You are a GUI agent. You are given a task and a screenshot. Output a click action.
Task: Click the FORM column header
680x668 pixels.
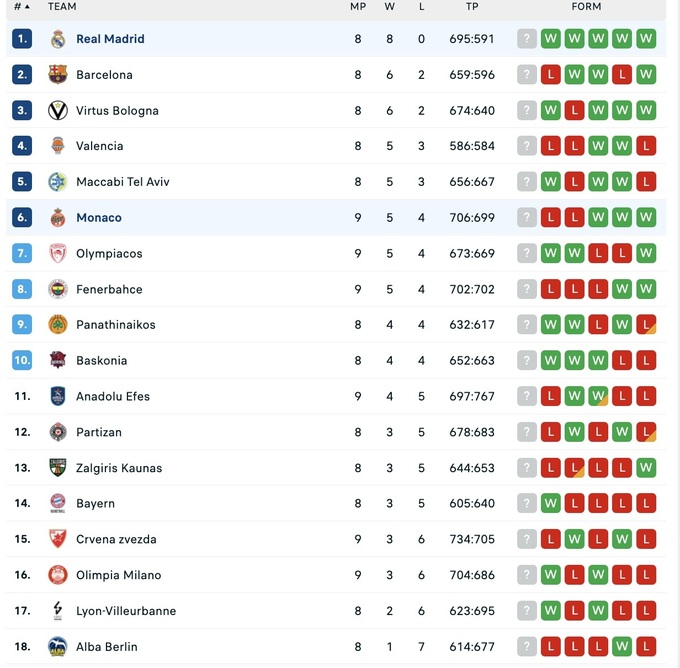(586, 7)
